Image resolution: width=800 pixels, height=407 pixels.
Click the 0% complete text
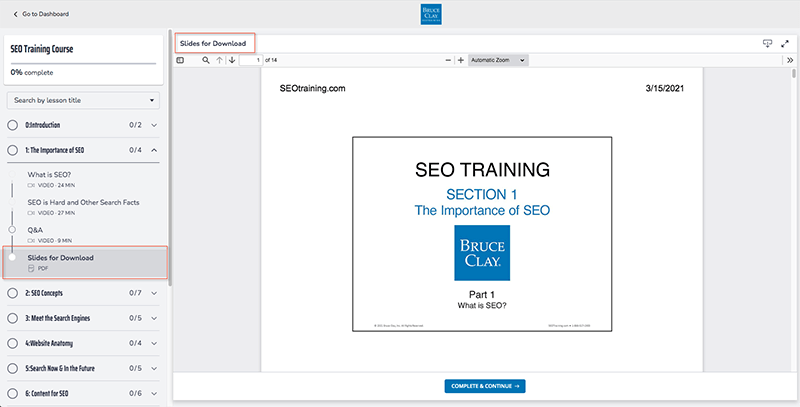pyautogui.click(x=32, y=72)
